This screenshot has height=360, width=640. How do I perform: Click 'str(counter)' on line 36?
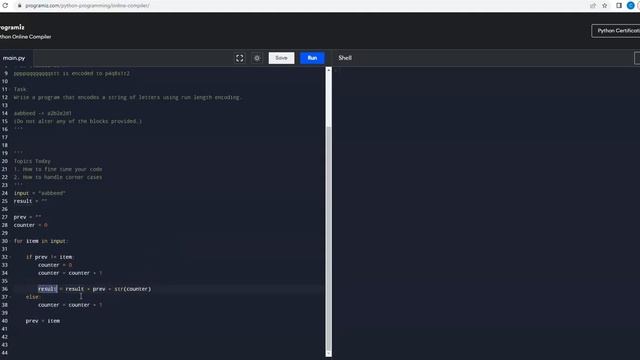coord(133,289)
